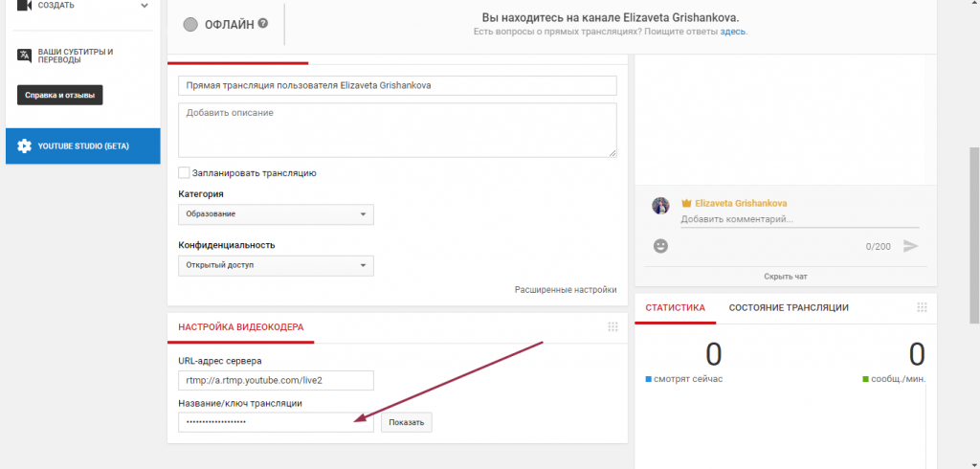Click the help question mark near ОФЛАЙН
The width and height of the screenshot is (980, 469).
point(263,23)
